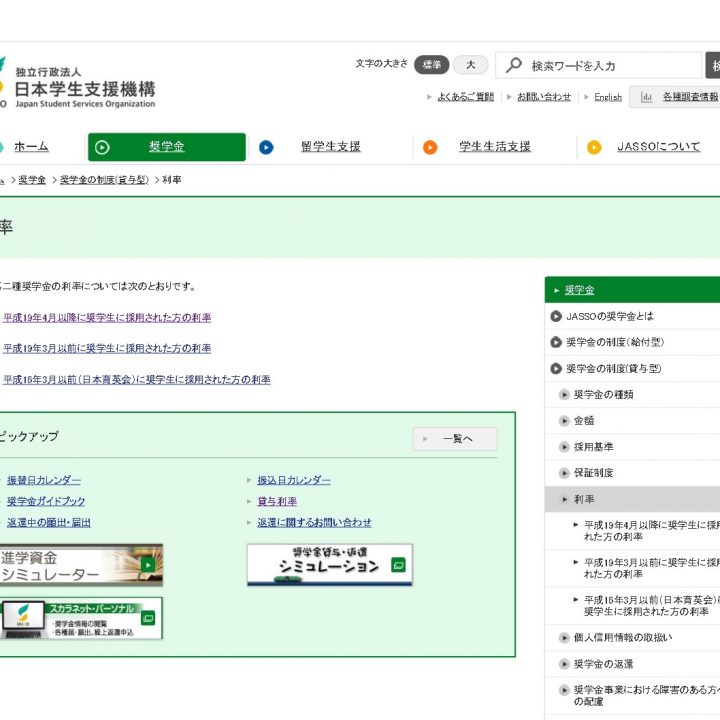Screen dimensions: 720x720
Task: Open the 学生生活支援 navigation tab
Action: point(495,147)
